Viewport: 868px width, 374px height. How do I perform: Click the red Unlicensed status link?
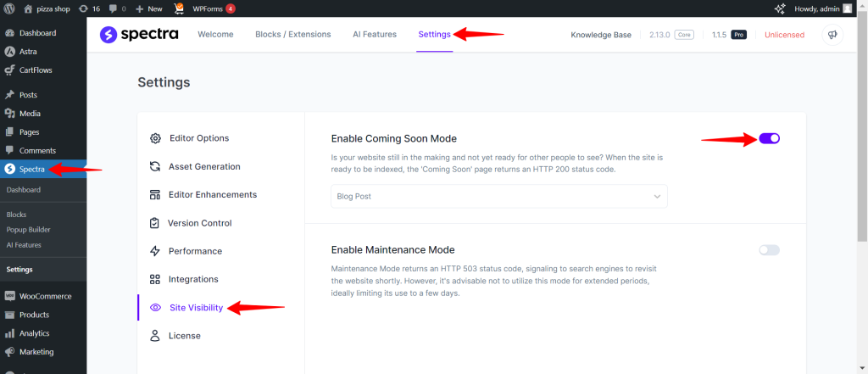tap(784, 35)
